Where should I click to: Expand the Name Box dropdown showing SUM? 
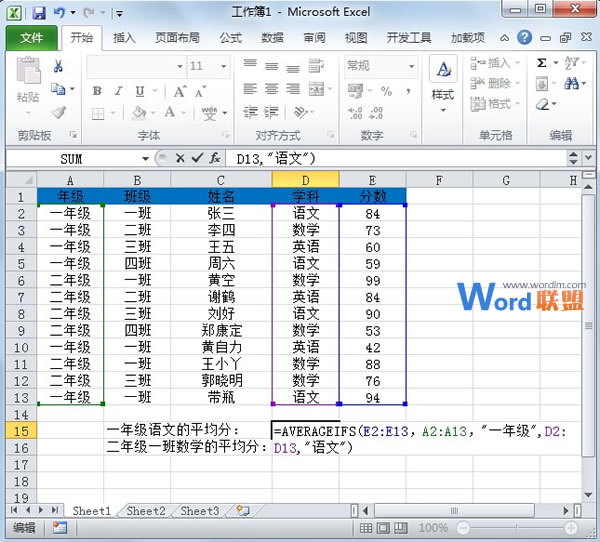[x=145, y=158]
